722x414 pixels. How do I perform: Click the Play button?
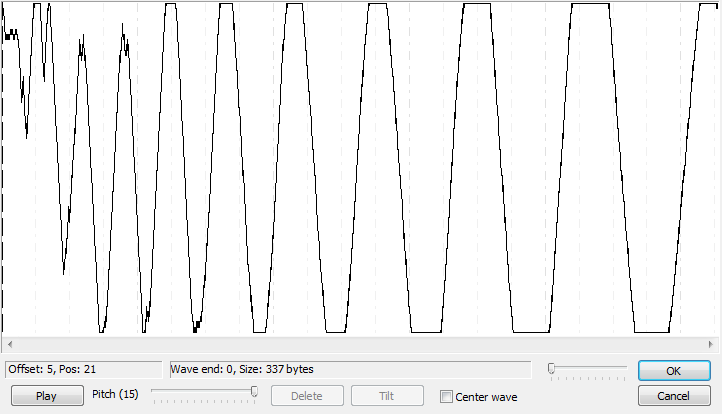pyautogui.click(x=46, y=396)
